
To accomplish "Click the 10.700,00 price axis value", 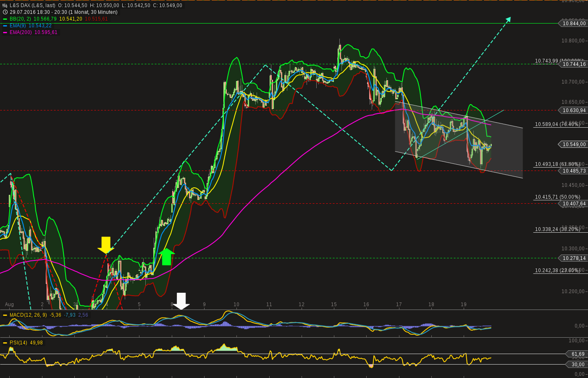I will pos(573,82).
